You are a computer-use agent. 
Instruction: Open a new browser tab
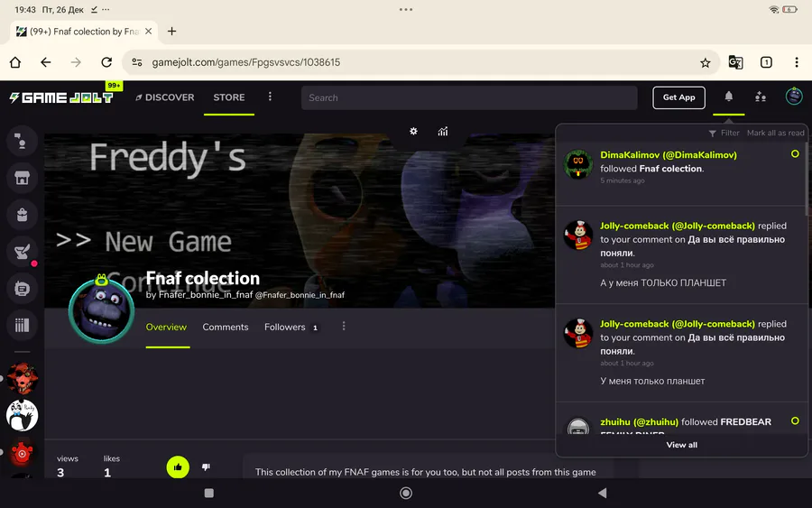coord(172,32)
